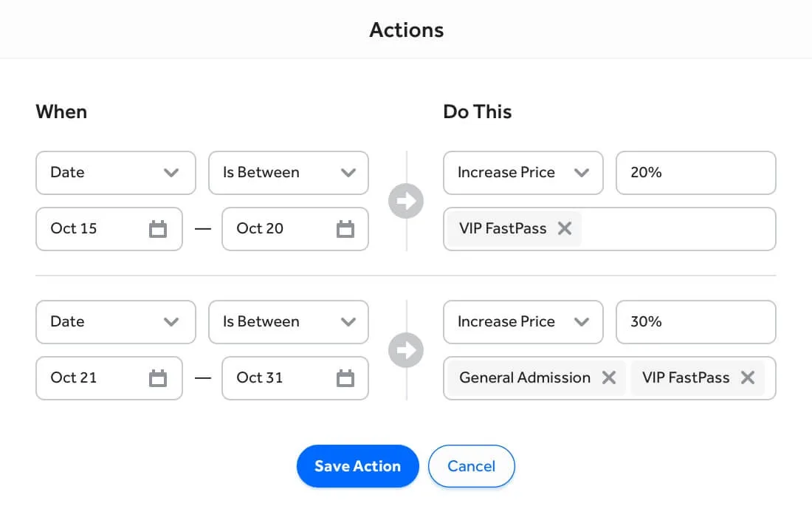Click the Save Action button

358,466
